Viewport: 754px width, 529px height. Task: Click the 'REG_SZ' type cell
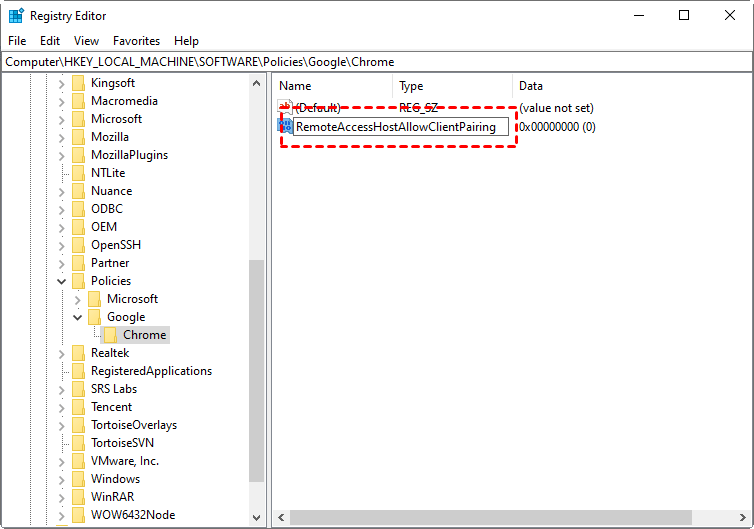(418, 108)
